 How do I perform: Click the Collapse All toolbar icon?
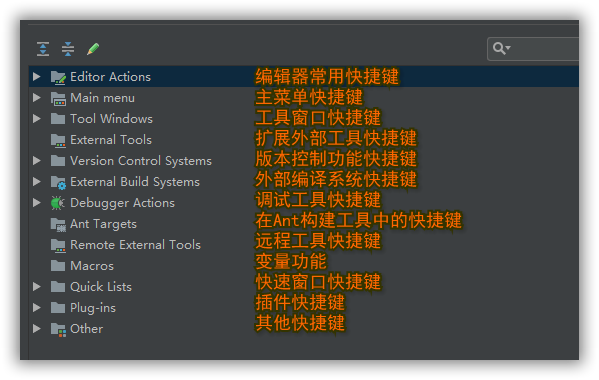pyautogui.click(x=68, y=49)
